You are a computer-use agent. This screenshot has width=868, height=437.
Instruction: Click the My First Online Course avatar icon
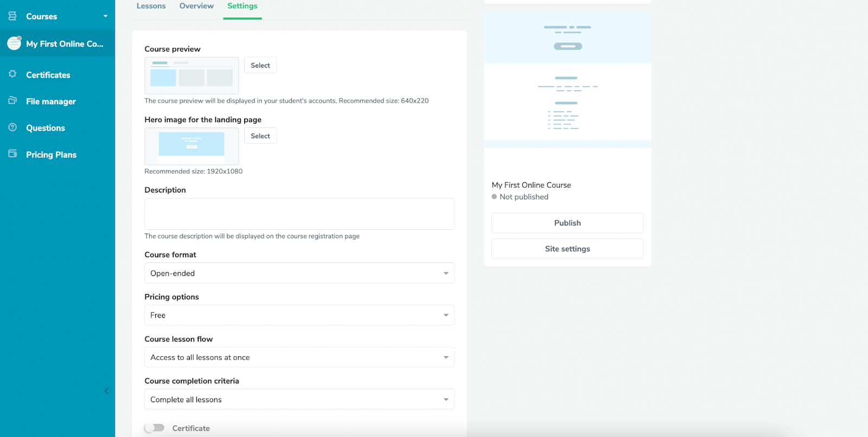14,43
